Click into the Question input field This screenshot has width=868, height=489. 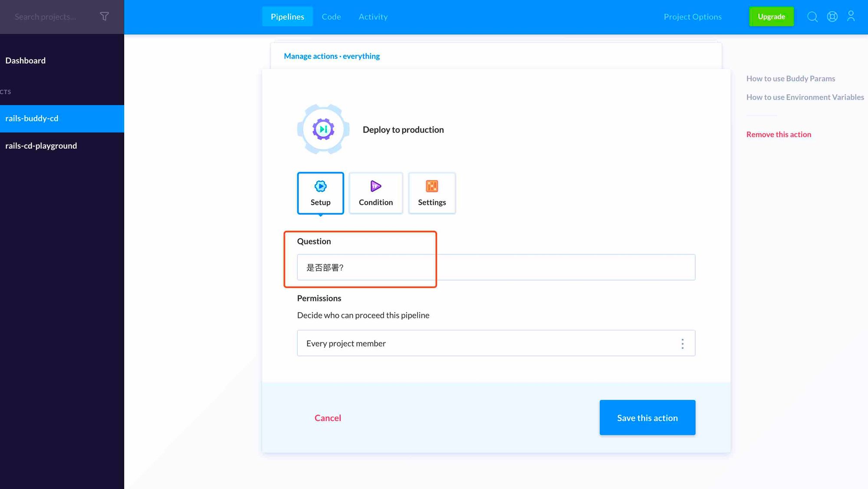(x=496, y=268)
